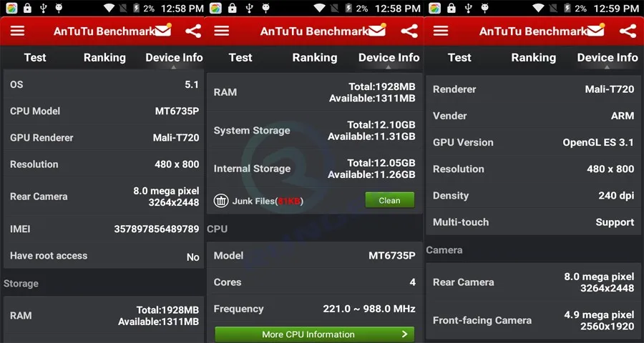
Task: Open hamburger menu in right screenshot
Action: 441,31
